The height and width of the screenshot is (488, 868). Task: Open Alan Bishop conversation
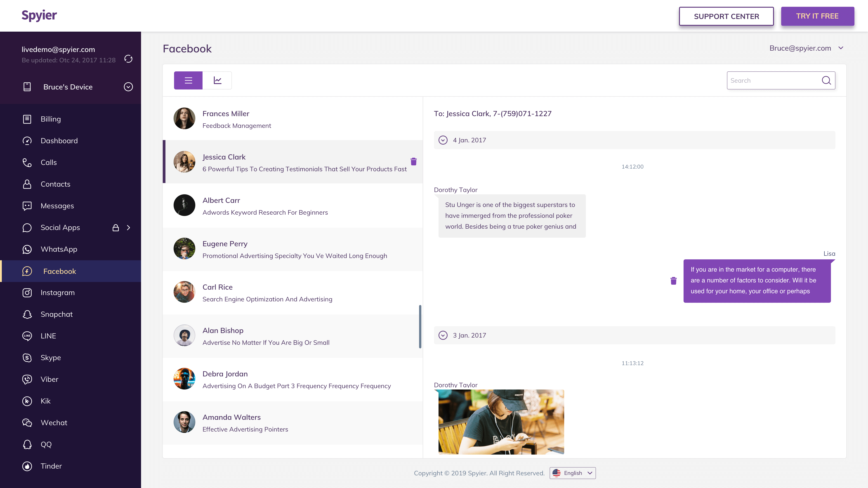[292, 336]
